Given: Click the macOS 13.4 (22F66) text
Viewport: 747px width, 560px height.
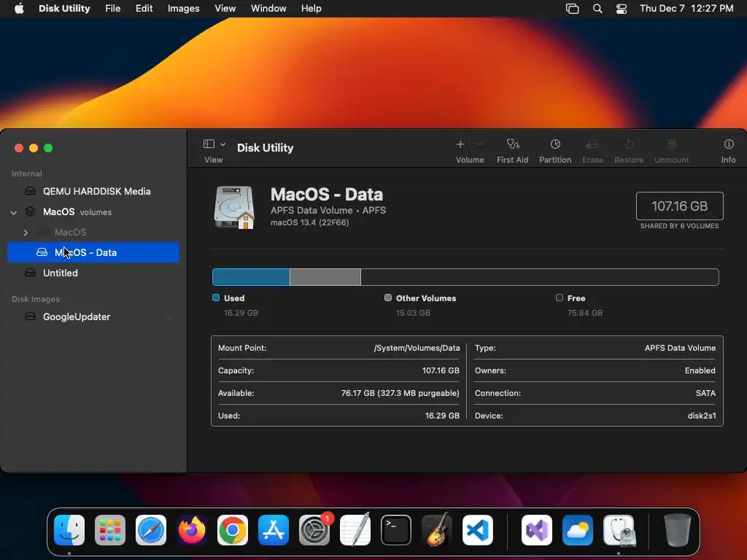Looking at the screenshot, I should (309, 222).
